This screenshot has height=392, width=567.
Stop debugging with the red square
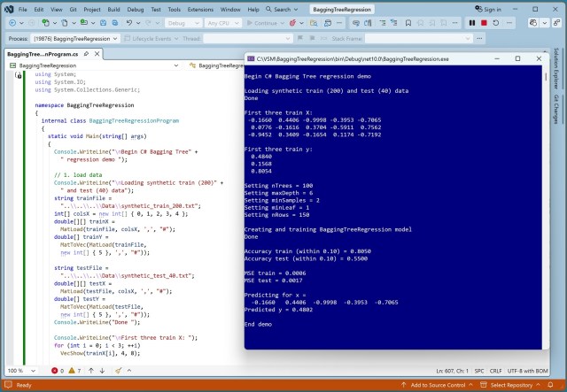click(484, 23)
